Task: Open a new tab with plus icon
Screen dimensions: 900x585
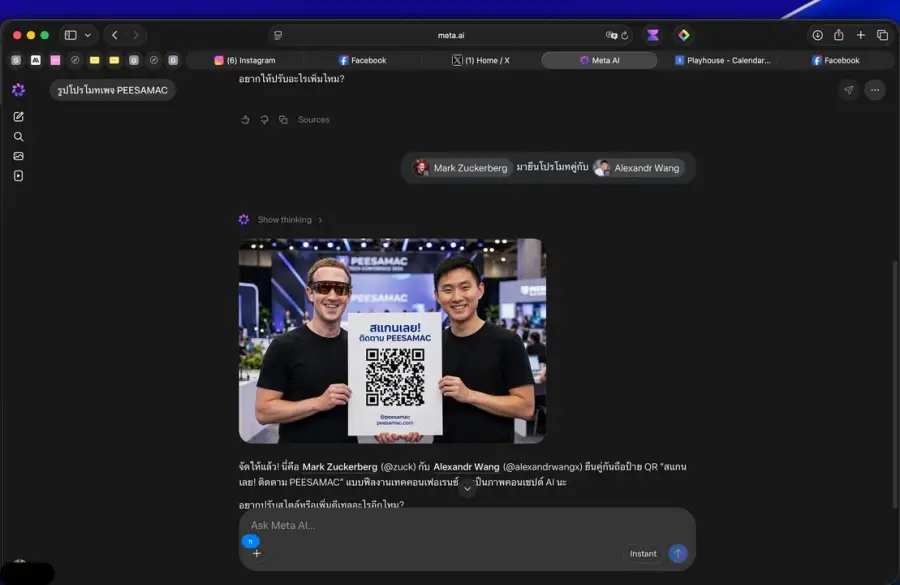Action: (x=860, y=35)
